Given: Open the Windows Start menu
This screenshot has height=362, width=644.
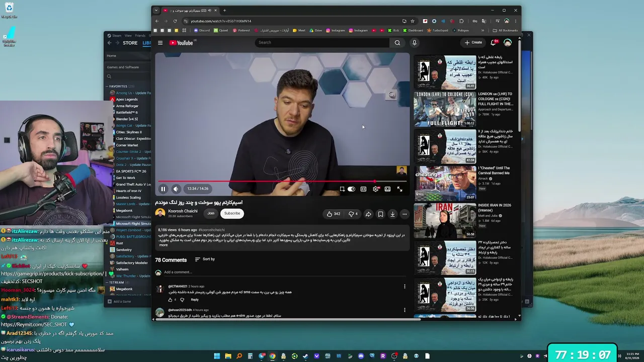Looking at the screenshot, I should coord(217,356).
